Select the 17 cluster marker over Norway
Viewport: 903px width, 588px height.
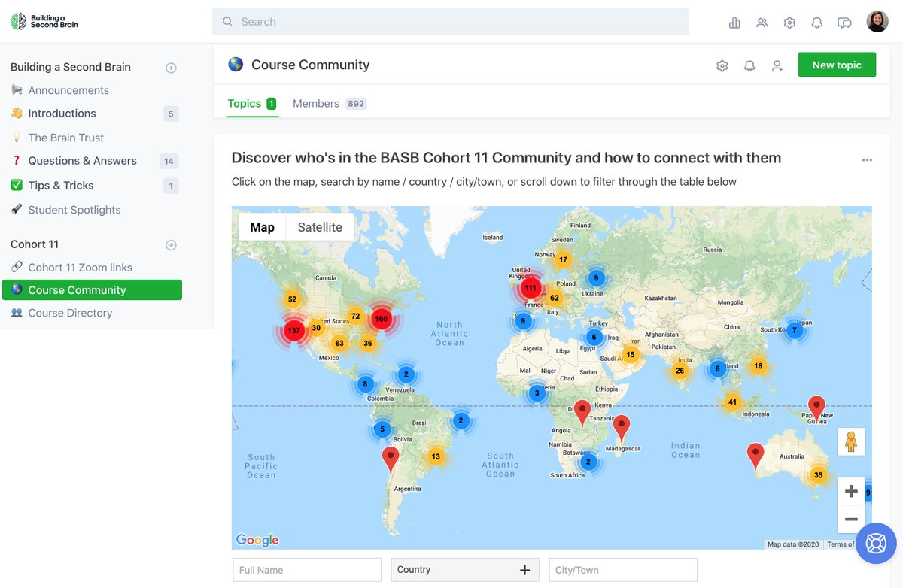(562, 260)
